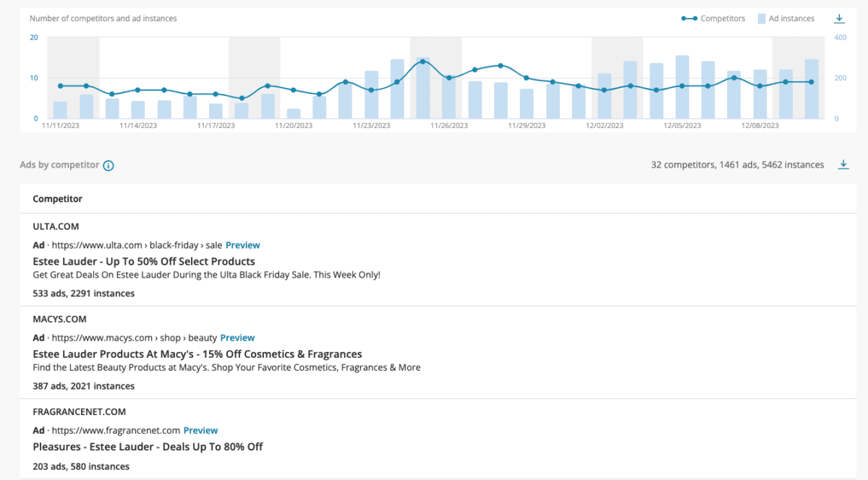Click the 11/26/2023 axis date label
This screenshot has height=480, width=868.
[x=449, y=126]
